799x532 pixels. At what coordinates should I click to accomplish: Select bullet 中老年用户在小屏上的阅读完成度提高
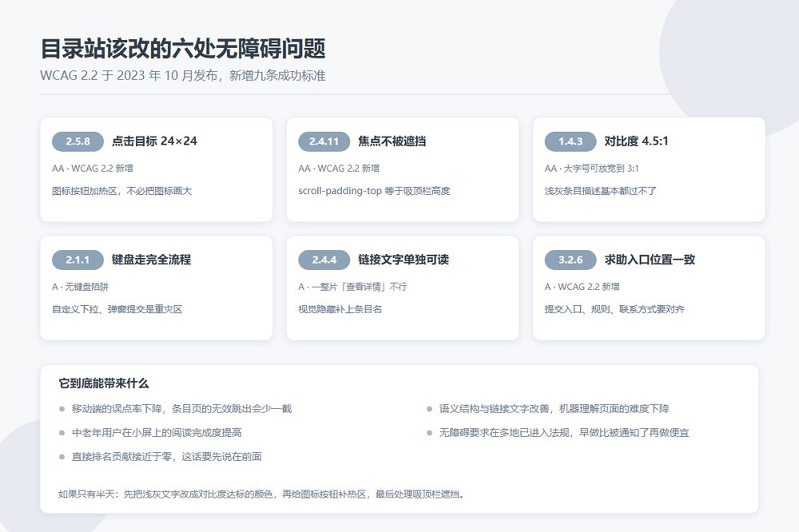(157, 433)
